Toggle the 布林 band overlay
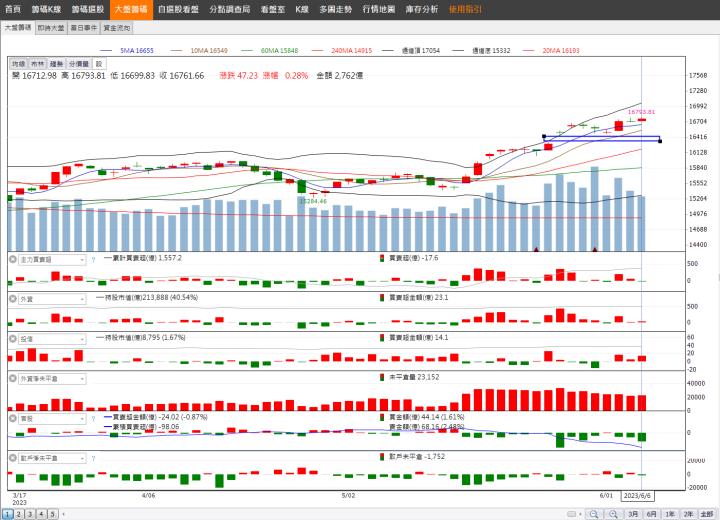This screenshot has height=520, width=720. coord(38,63)
